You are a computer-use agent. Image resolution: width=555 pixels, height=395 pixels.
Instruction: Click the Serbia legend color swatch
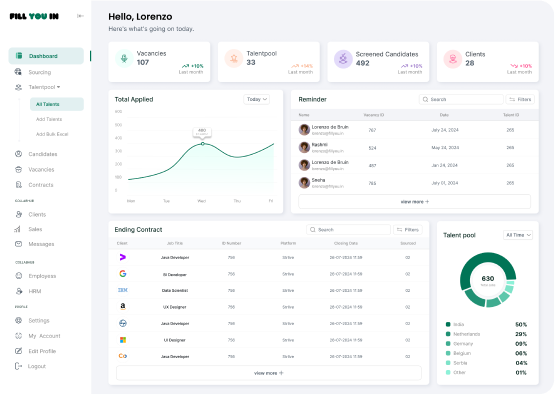[448, 363]
